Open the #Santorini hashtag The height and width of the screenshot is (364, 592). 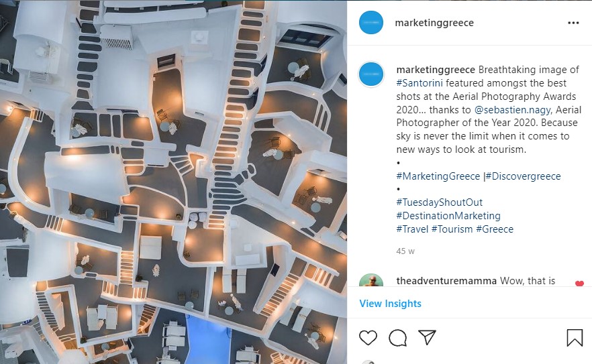420,83
